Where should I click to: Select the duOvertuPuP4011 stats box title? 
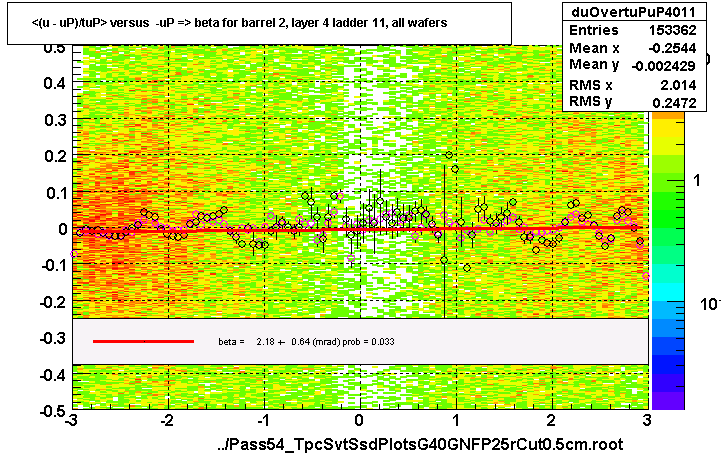(633, 12)
